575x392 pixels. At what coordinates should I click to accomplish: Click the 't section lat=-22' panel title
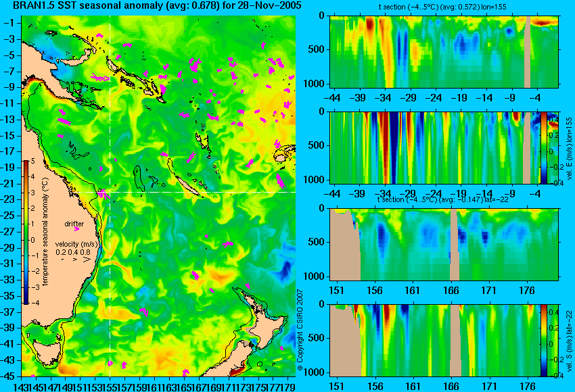click(442, 199)
